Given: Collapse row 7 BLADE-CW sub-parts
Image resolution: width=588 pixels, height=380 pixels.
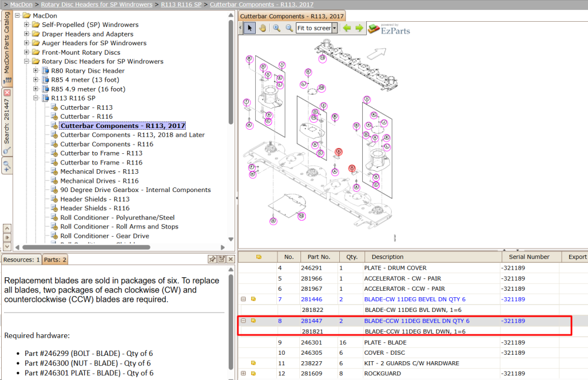Looking at the screenshot, I should pyautogui.click(x=243, y=299).
